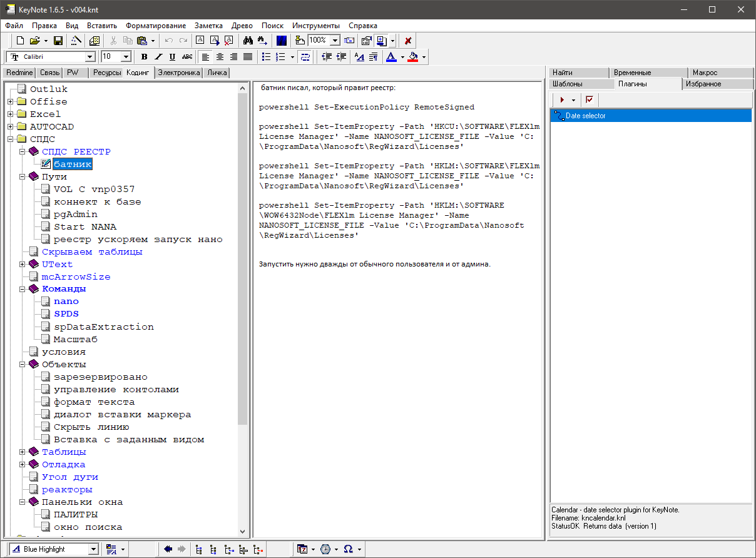This screenshot has width=756, height=558.
Task: Toggle the red checkmark box in Plugins panel
Action: pos(589,100)
